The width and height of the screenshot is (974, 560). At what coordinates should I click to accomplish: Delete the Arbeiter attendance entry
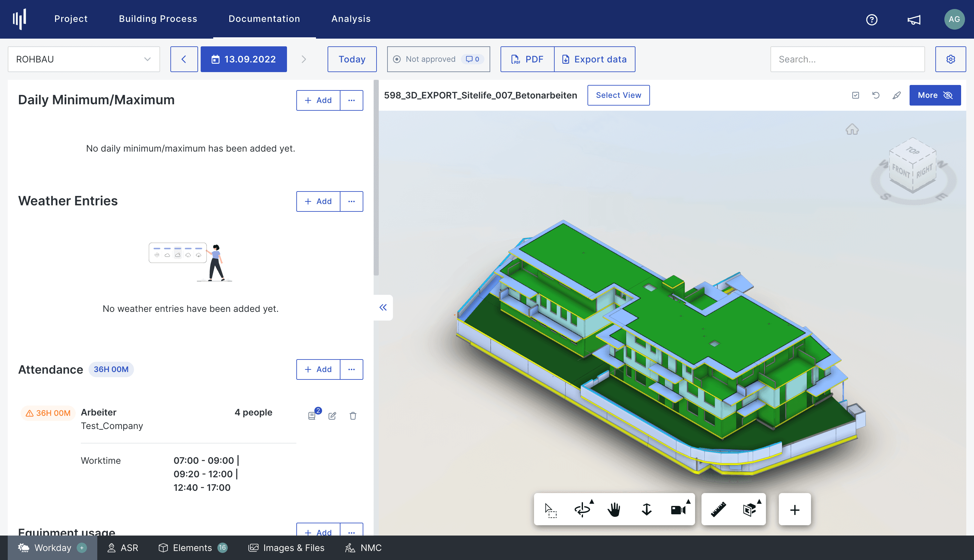pos(353,415)
